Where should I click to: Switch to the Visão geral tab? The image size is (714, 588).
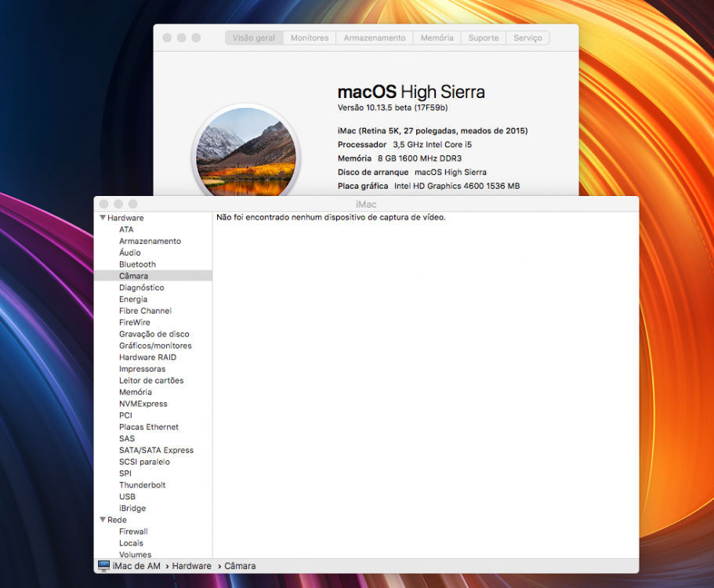(254, 38)
